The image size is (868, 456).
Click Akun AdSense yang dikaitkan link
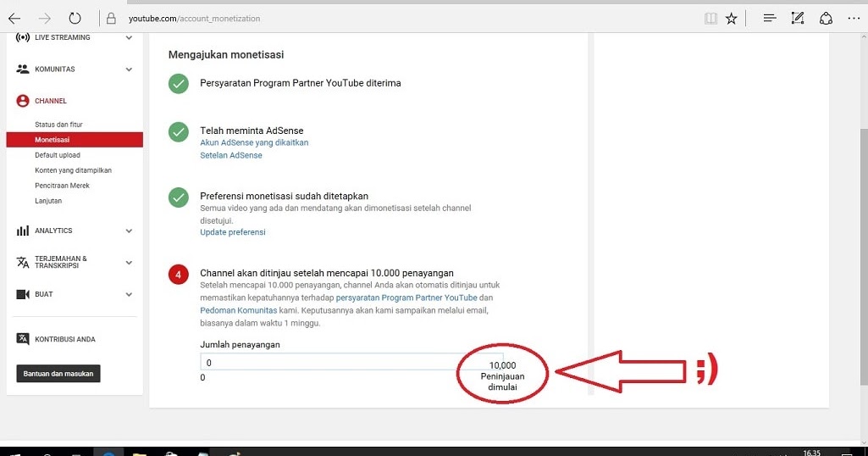pyautogui.click(x=254, y=142)
